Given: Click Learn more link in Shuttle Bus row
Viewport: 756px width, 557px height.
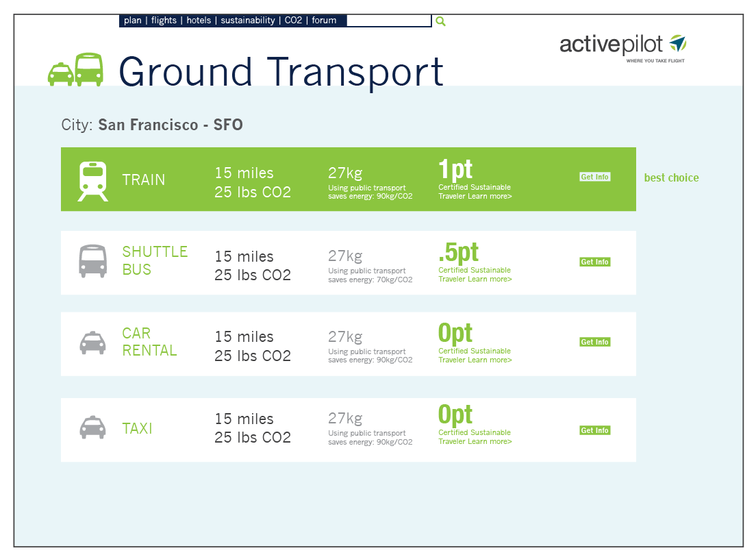Looking at the screenshot, I should [490, 280].
